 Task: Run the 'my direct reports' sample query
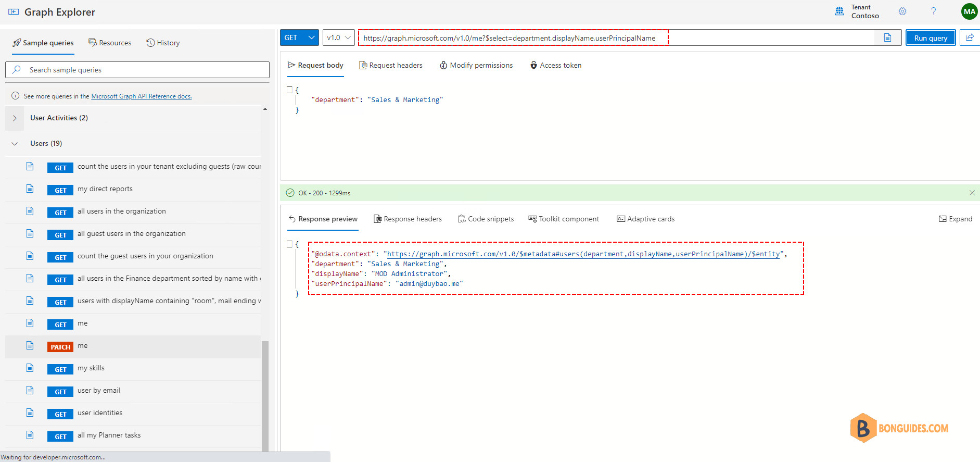(105, 189)
